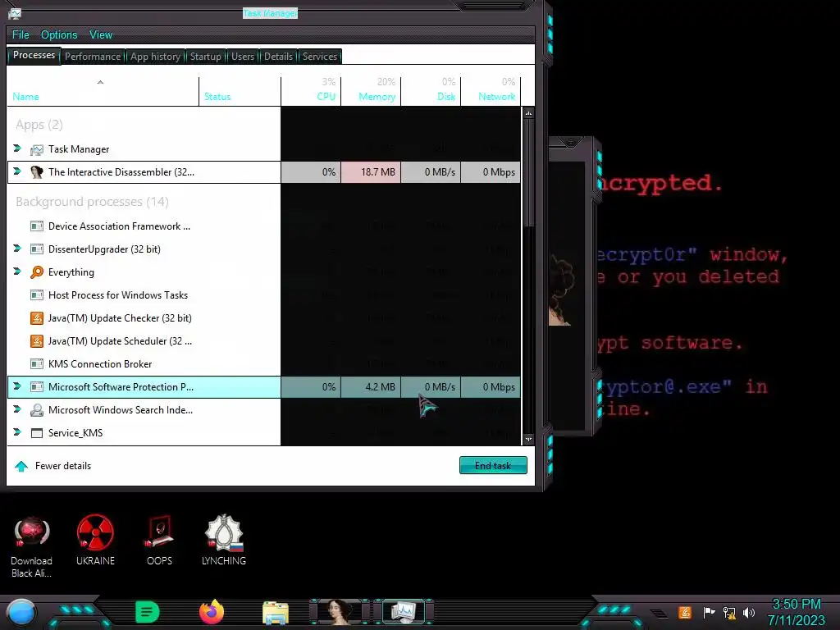The image size is (840, 630).
Task: Click scrollbar up arrow in process list
Action: coord(529,113)
